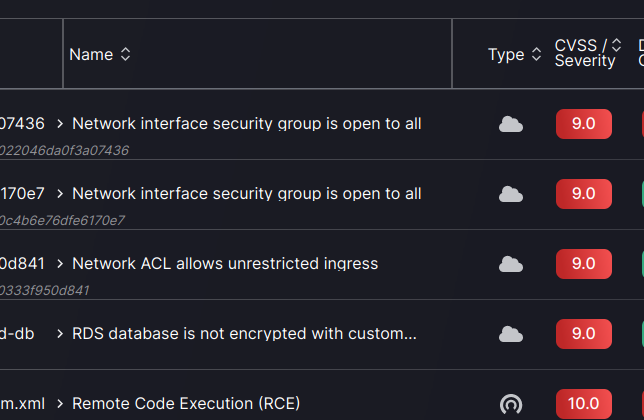Expand the Remote Code Execution (RCE) row chevron
644x420 pixels.
pos(61,404)
